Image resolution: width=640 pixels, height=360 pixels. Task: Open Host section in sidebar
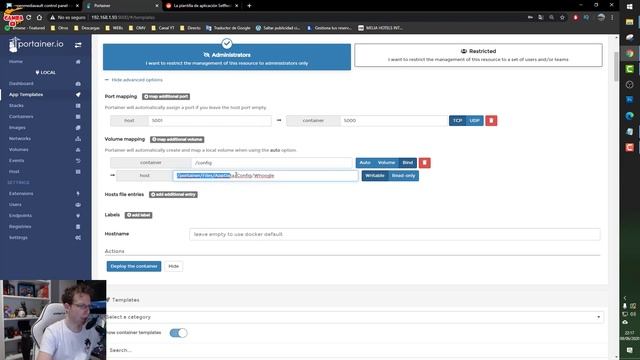pyautogui.click(x=14, y=172)
